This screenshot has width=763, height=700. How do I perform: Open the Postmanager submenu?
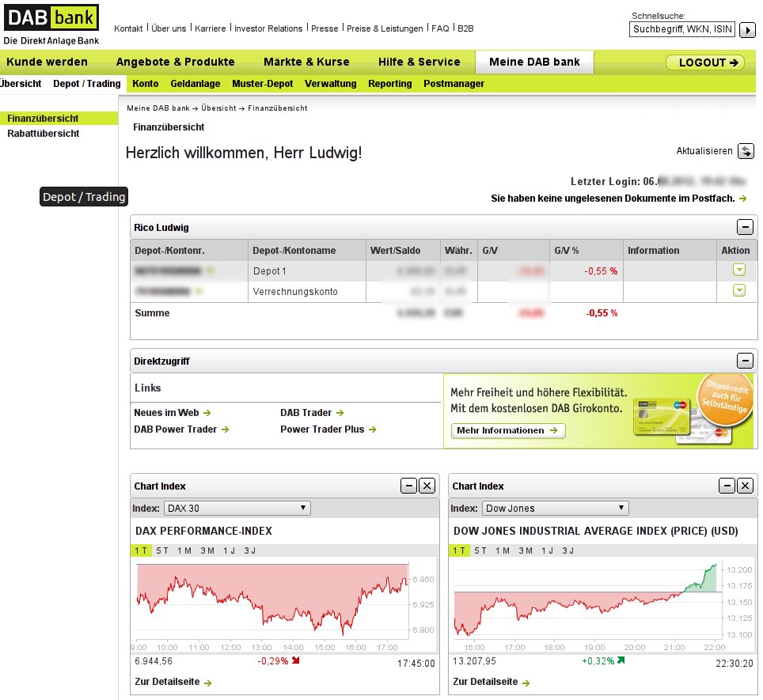point(454,84)
